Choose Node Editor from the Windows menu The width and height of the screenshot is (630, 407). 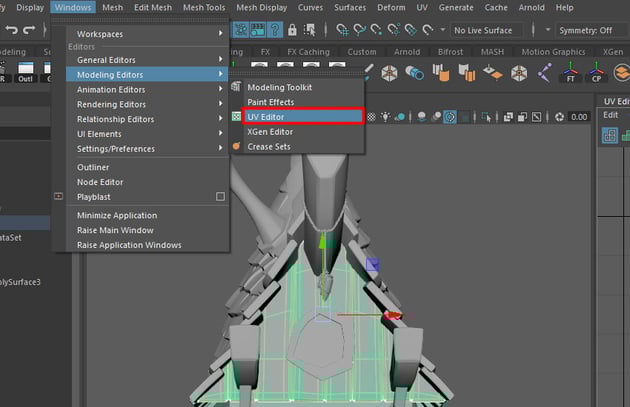click(100, 182)
